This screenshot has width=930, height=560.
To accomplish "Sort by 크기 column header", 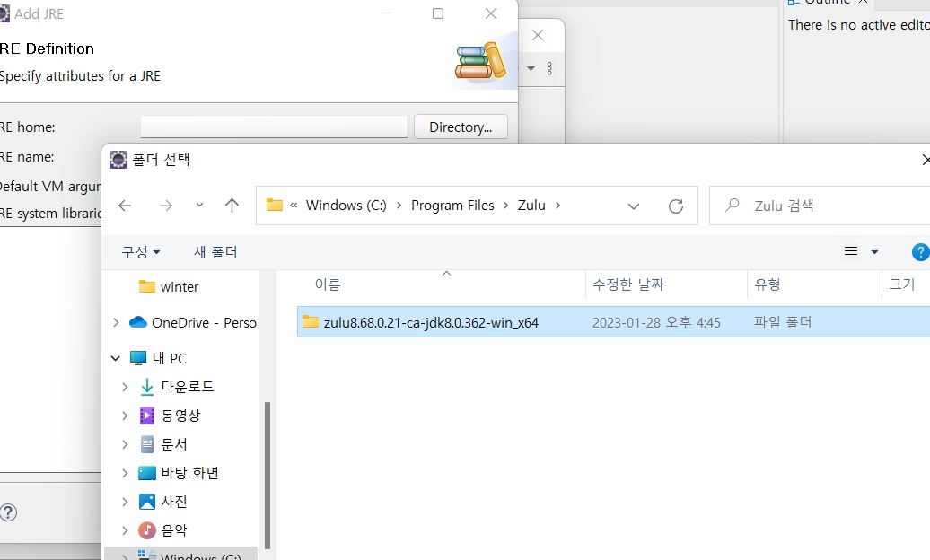I will tap(901, 284).
